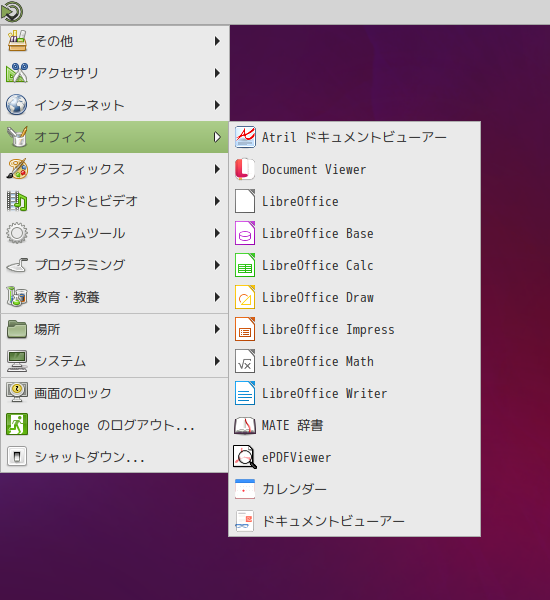The image size is (550, 600).
Task: Choose シャットダウン... entry
Action: pos(114,457)
